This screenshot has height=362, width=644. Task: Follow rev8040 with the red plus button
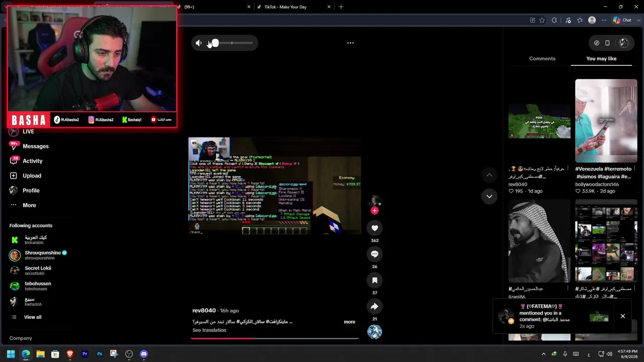[x=374, y=211]
